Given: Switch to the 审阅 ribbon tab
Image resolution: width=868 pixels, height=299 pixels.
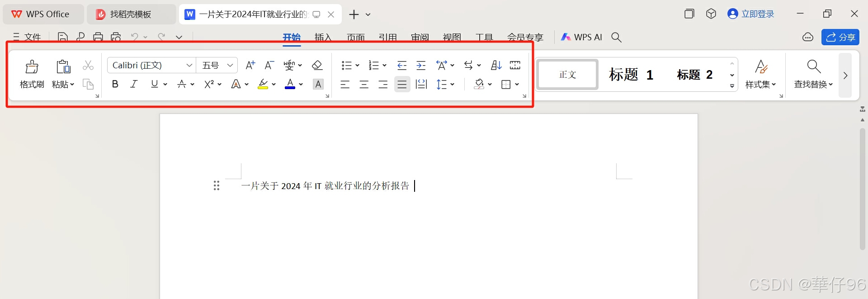Looking at the screenshot, I should (x=420, y=38).
